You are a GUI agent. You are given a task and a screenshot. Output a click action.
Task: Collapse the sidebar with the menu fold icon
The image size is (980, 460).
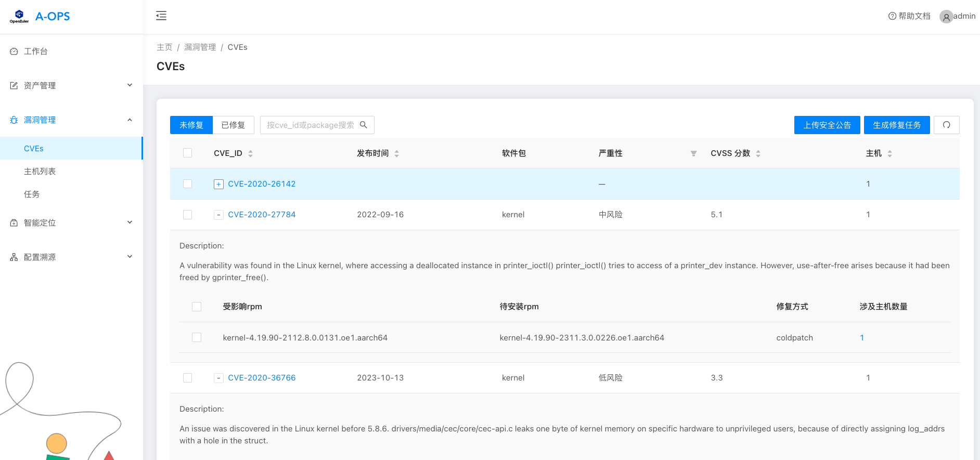(x=161, y=16)
